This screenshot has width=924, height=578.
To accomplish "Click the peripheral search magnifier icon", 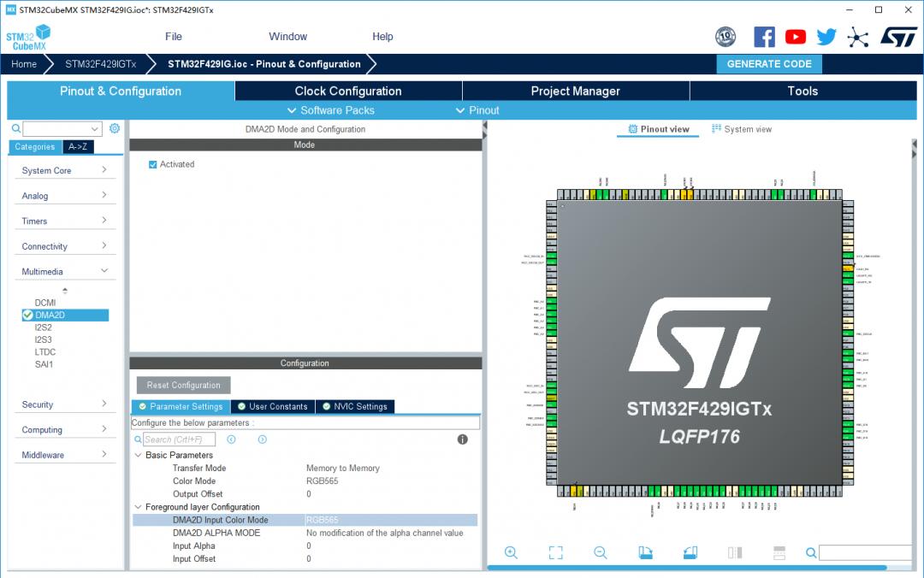I will (x=16, y=128).
